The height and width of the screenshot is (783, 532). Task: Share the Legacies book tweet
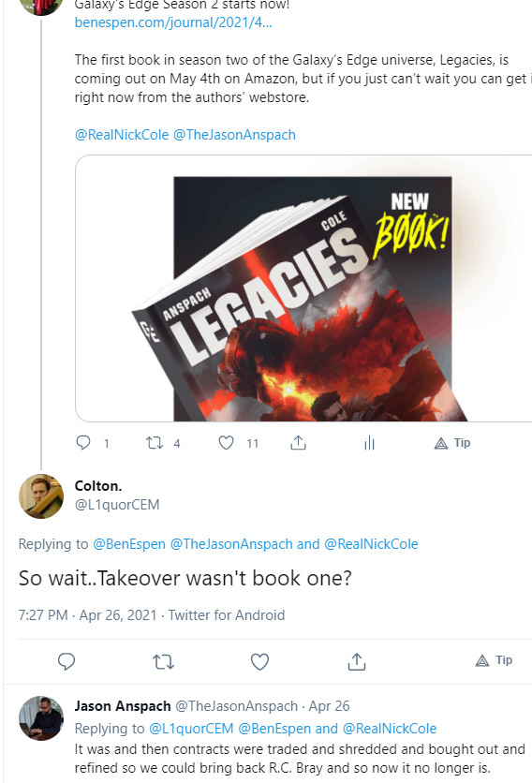point(298,443)
